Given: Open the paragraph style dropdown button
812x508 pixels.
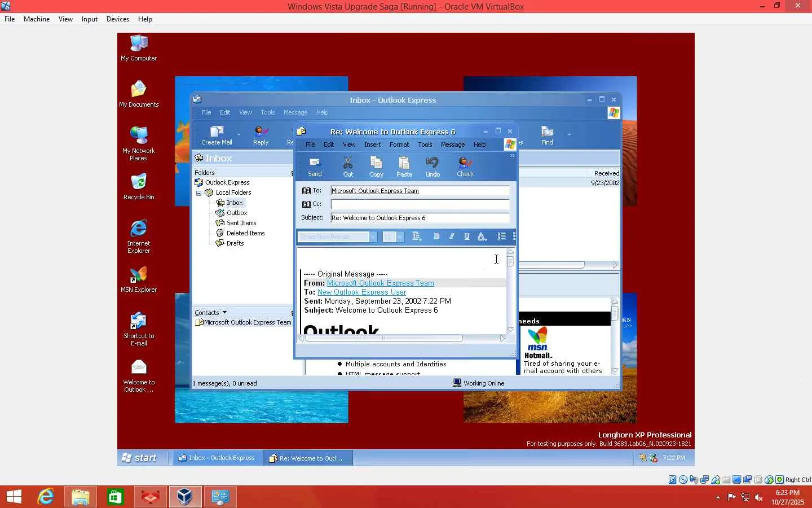Looking at the screenshot, I should 417,237.
